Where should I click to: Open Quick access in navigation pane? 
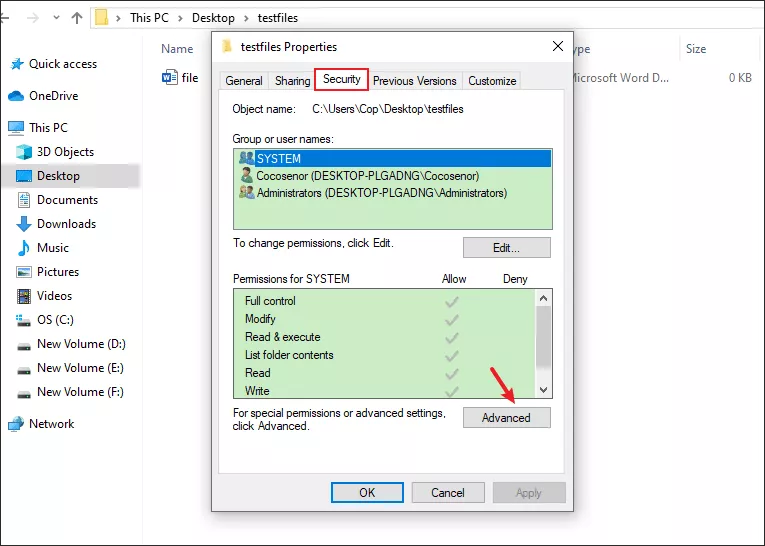63,64
